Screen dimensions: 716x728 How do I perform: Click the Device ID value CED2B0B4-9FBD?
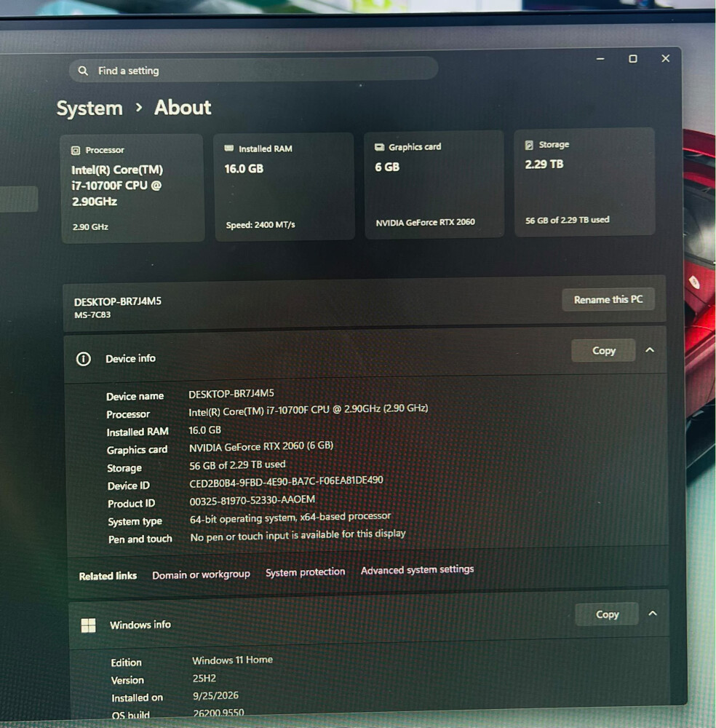[x=286, y=482]
